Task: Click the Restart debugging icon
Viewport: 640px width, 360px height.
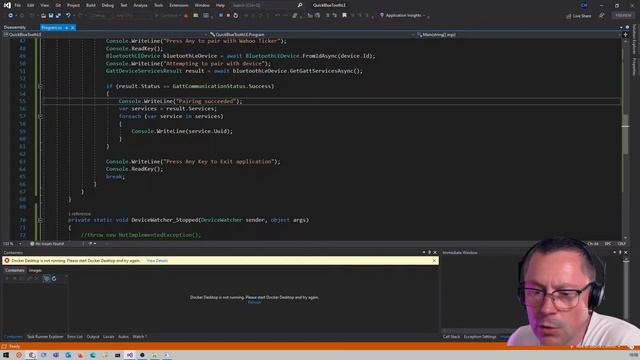Action: 236,16
